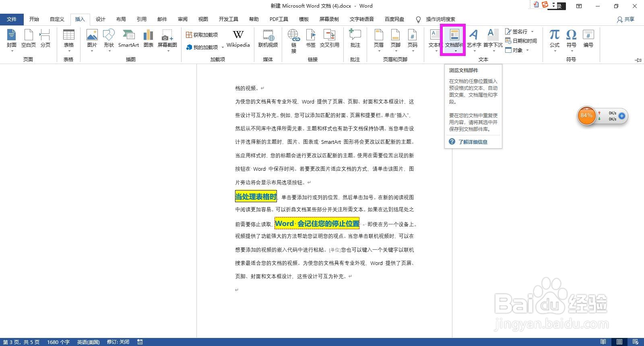This screenshot has height=346, width=644.
Task: Open the Header (页眉) menu
Action: click(379, 40)
